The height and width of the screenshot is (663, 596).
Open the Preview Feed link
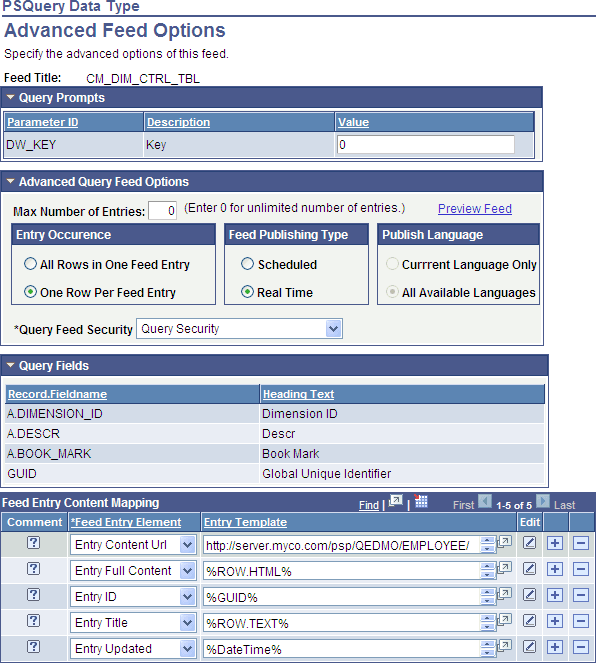click(x=475, y=208)
